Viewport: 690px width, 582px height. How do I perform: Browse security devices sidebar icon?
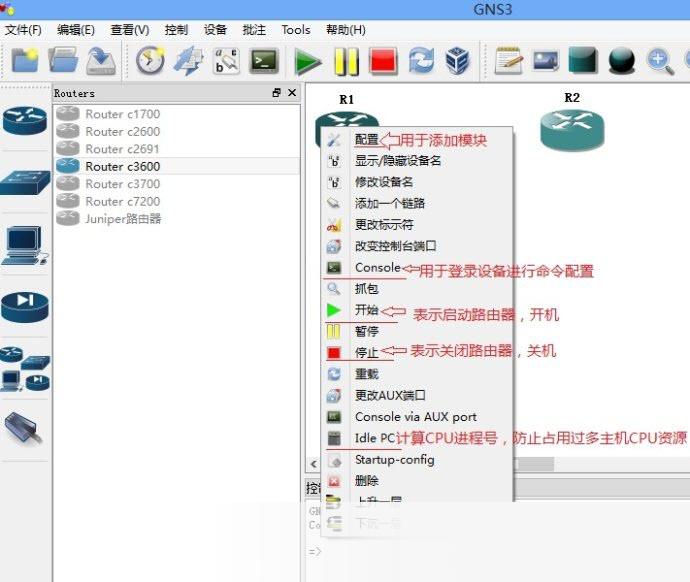coord(25,306)
